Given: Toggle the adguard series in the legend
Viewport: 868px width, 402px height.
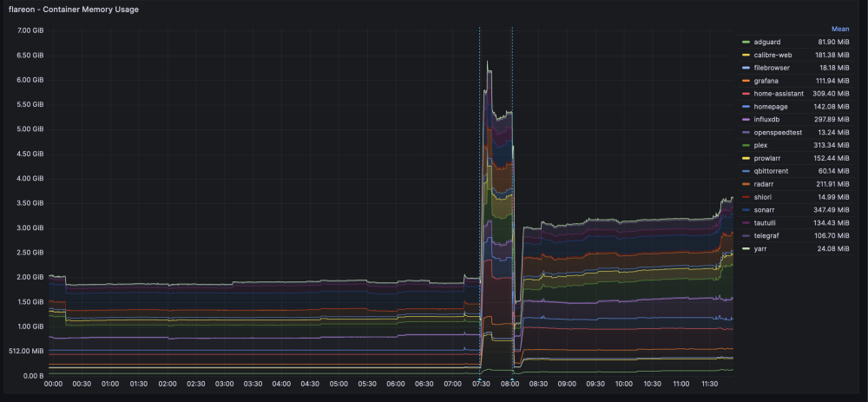Looking at the screenshot, I should pyautogui.click(x=766, y=42).
